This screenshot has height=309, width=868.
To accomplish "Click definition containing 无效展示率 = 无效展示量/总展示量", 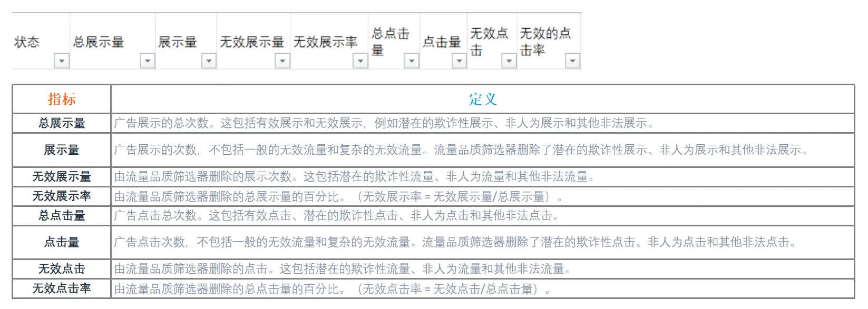I will pos(338,196).
